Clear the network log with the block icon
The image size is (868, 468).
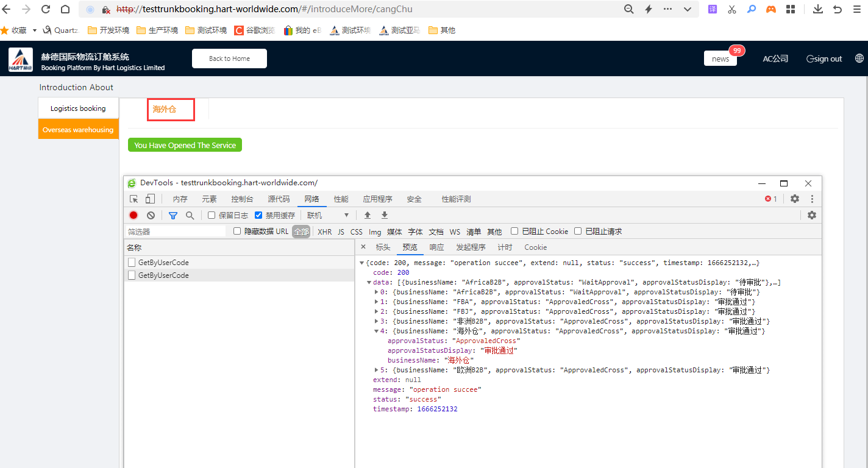151,215
